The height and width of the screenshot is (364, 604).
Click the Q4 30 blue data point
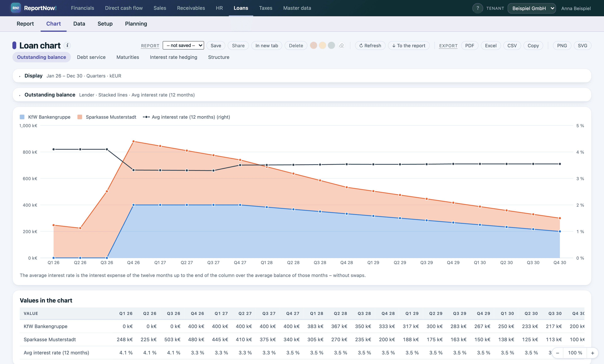click(560, 231)
